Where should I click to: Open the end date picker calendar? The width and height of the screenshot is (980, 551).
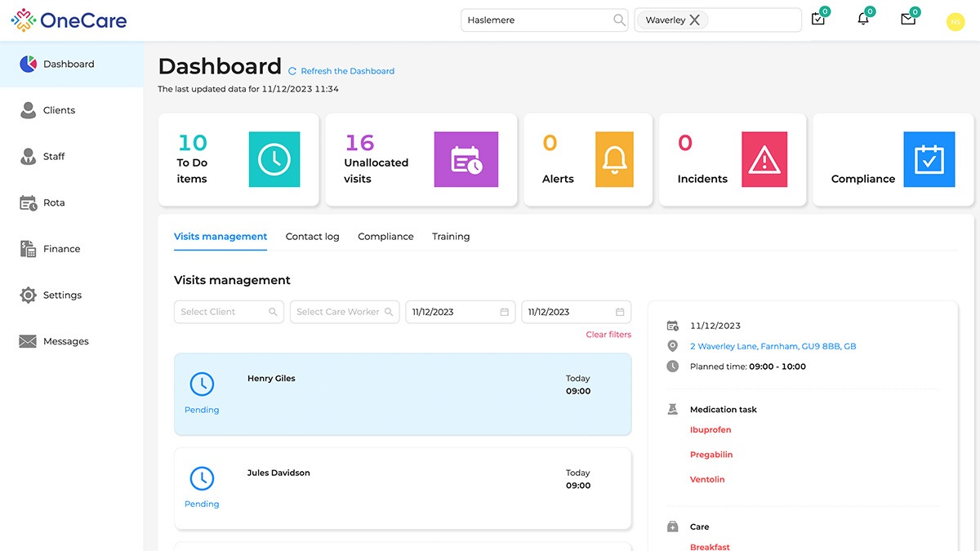pyautogui.click(x=620, y=312)
